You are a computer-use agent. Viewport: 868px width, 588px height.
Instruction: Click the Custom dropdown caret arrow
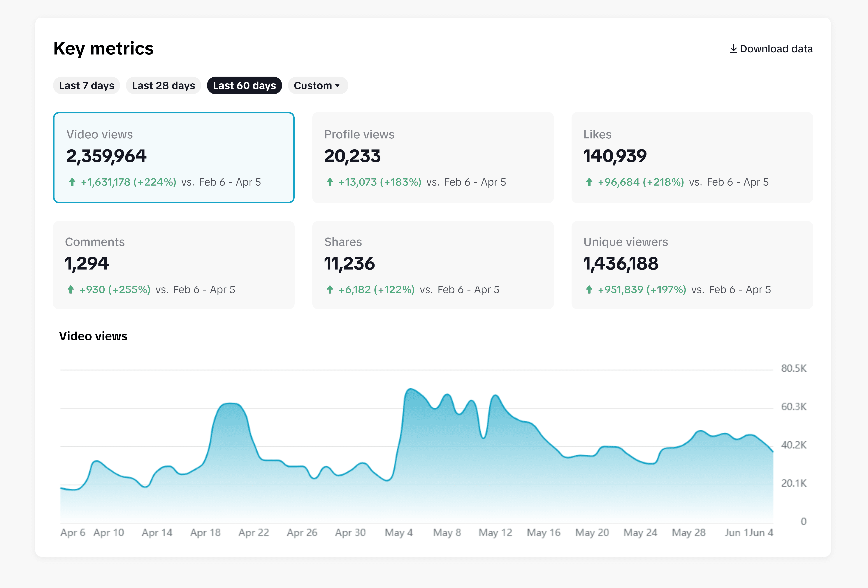point(337,86)
